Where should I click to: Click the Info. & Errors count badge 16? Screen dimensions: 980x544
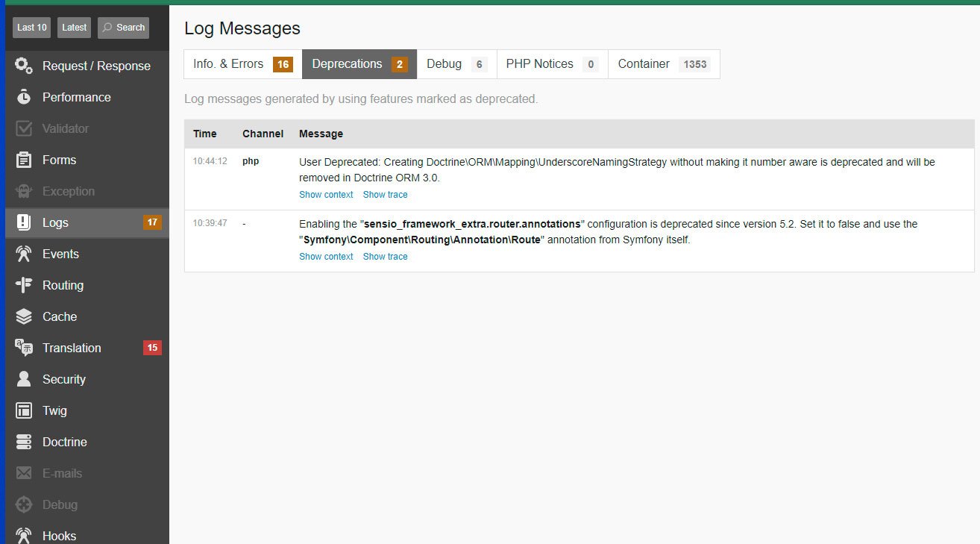[x=283, y=65]
